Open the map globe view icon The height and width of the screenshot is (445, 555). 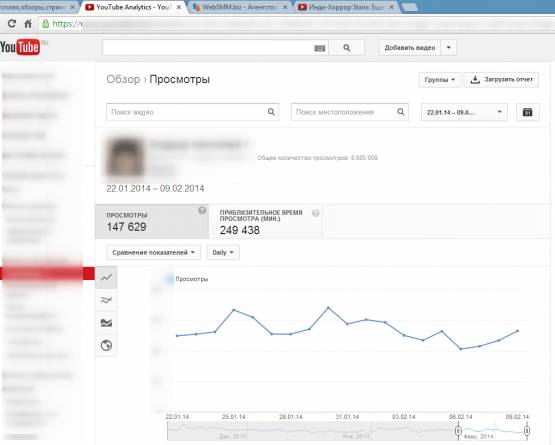click(106, 345)
